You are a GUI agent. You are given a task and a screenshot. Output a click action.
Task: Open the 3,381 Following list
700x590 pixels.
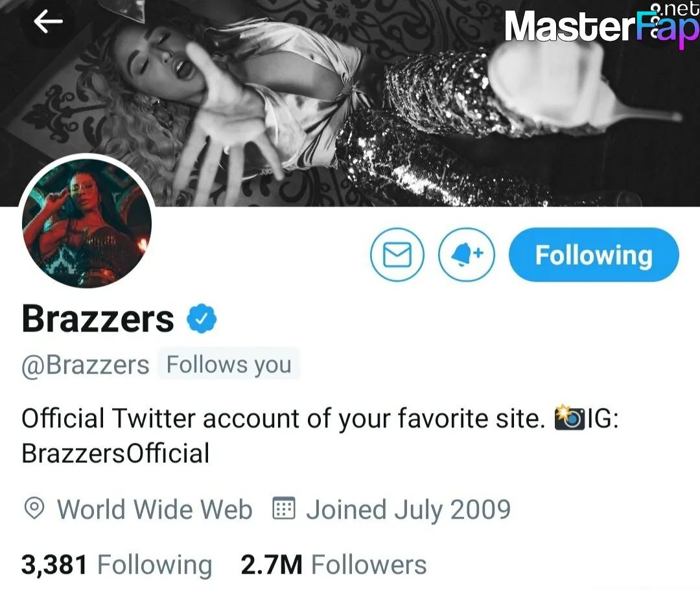[117, 565]
